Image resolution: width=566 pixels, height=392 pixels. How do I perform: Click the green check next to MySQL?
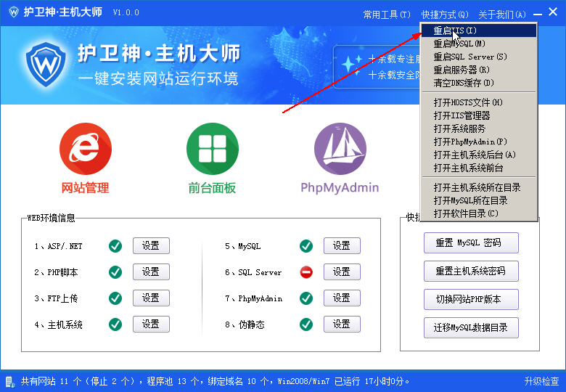(306, 246)
